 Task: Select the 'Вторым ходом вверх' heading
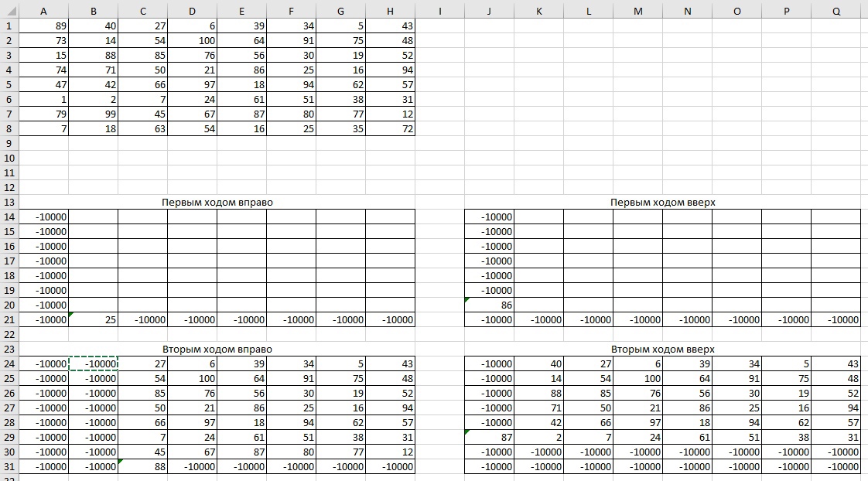(x=662, y=349)
